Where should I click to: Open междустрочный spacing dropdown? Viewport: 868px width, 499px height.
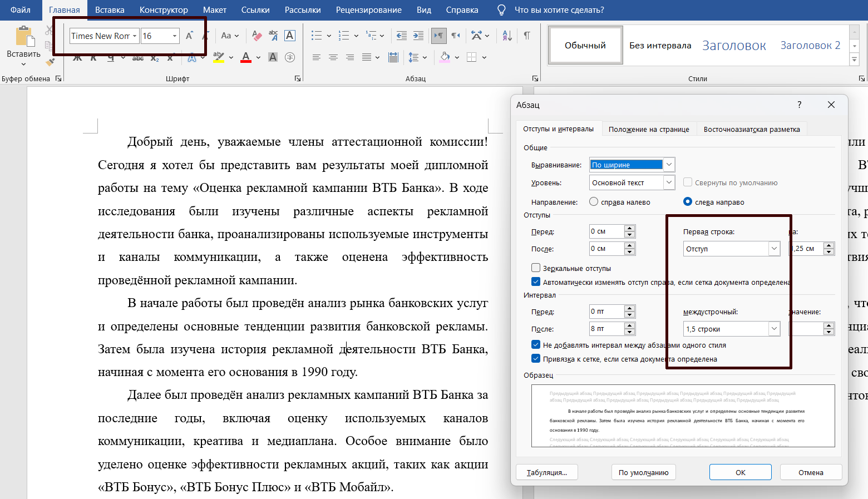tap(774, 329)
